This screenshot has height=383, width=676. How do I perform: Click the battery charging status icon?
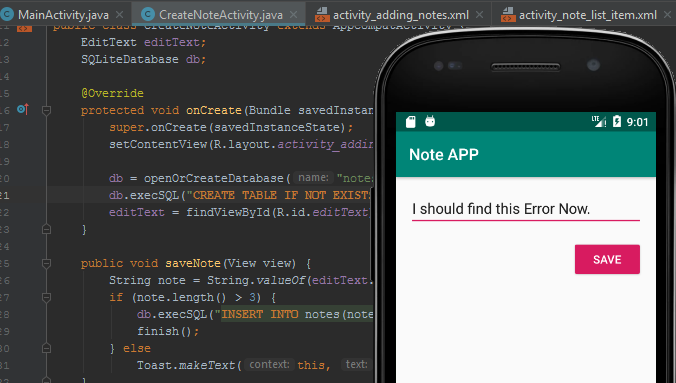pos(617,122)
